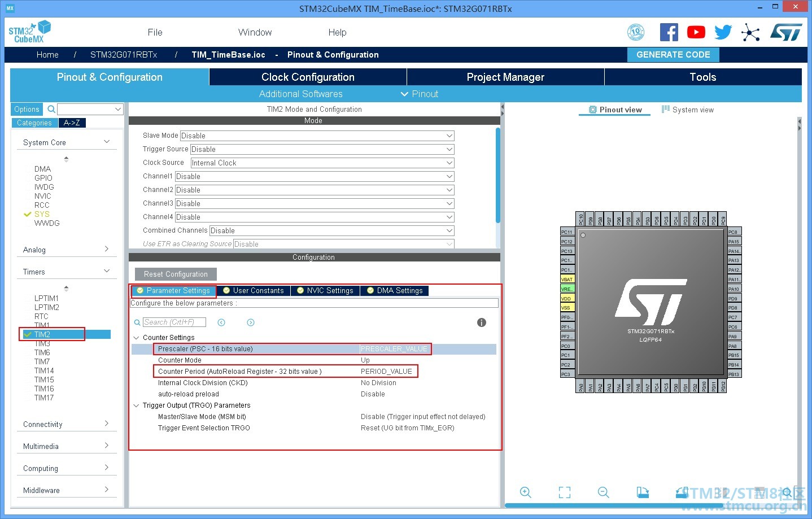This screenshot has width=812, height=519.
Task: Open Additional Softwares
Action: [x=301, y=94]
